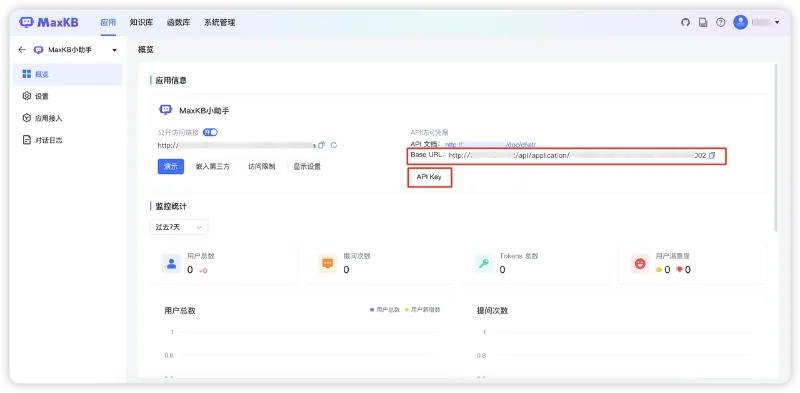
Task: Open 应用接入 in the sidebar
Action: click(x=67, y=118)
